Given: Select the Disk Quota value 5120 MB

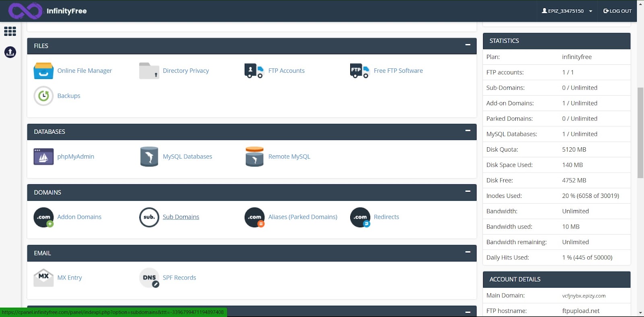Looking at the screenshot, I should 574,150.
